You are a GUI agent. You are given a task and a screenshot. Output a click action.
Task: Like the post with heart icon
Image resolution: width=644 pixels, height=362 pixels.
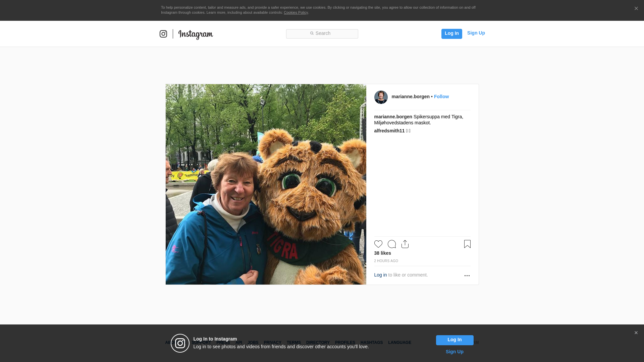click(x=378, y=244)
